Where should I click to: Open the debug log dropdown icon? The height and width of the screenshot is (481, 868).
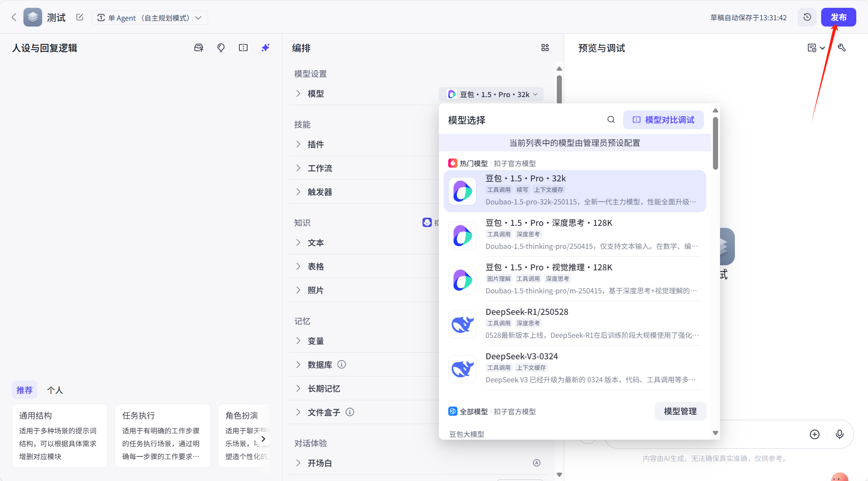click(816, 48)
